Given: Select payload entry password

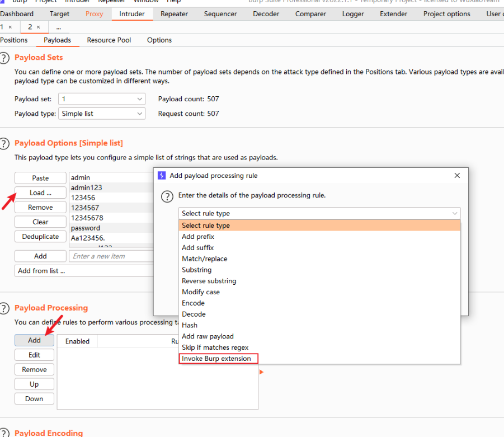Looking at the screenshot, I should click(x=111, y=228).
